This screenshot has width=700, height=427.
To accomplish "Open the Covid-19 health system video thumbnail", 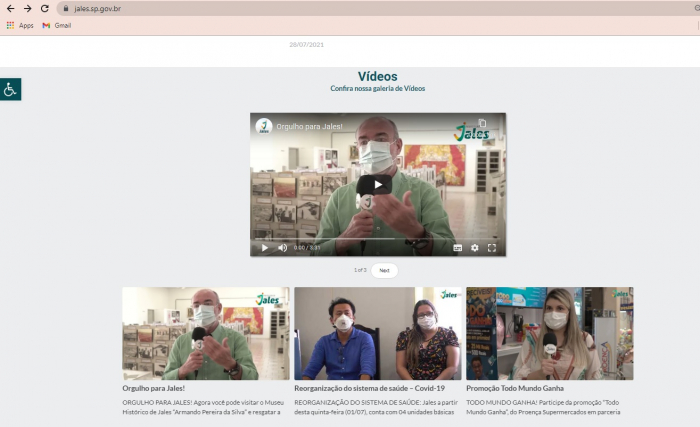I will tap(378, 333).
